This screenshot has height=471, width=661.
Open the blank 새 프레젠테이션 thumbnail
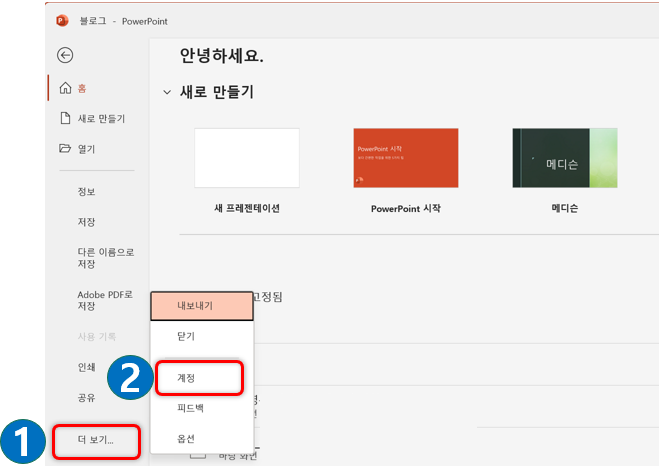click(247, 158)
